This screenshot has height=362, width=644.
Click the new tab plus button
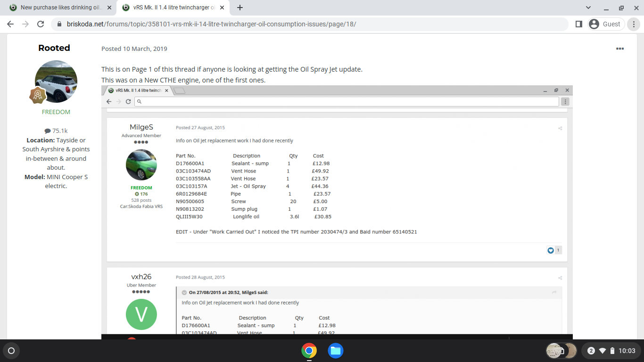tap(240, 8)
